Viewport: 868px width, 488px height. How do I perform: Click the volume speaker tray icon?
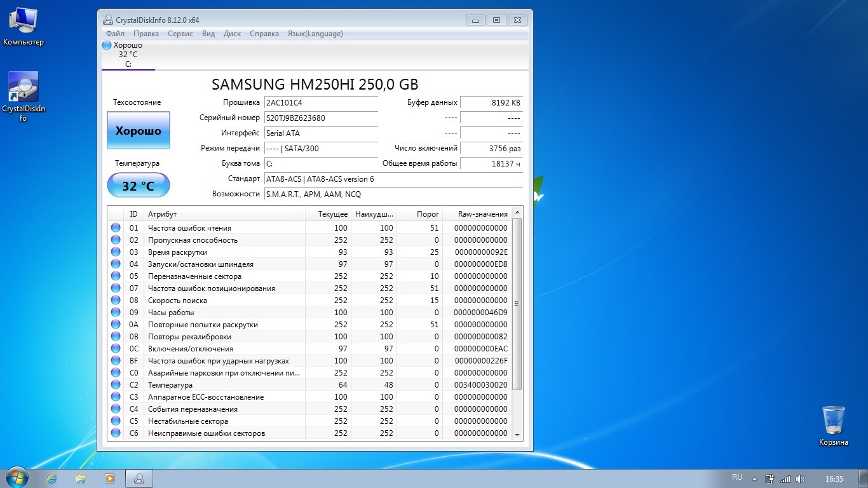(800, 479)
